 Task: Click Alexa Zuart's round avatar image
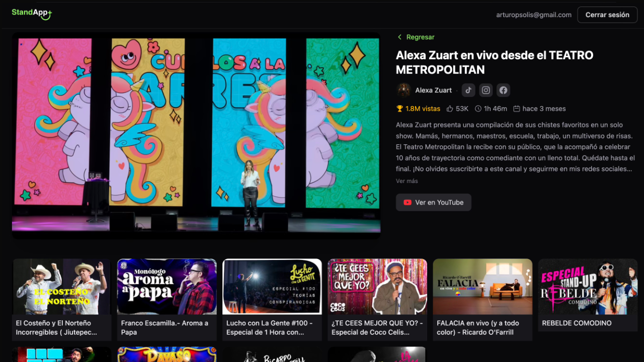click(404, 90)
